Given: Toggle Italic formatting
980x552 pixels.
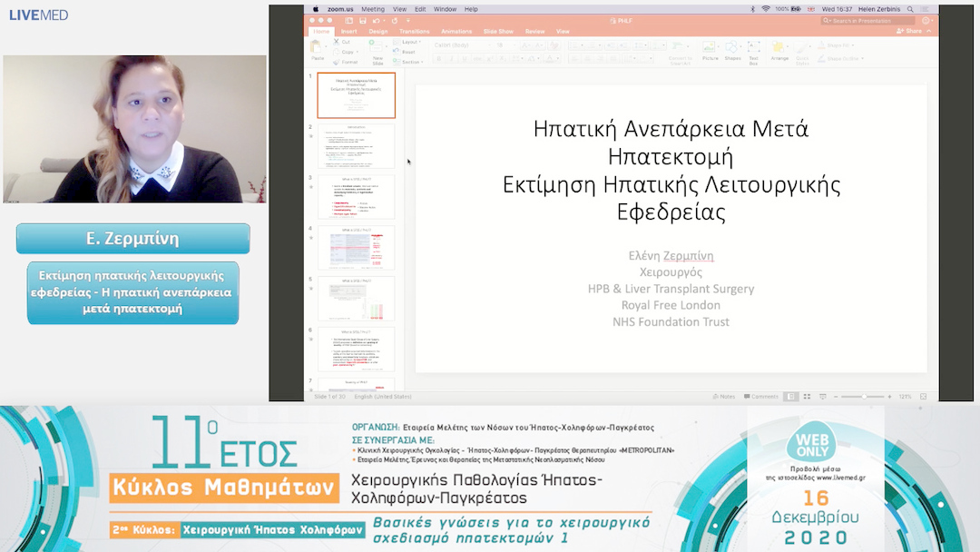Looking at the screenshot, I should click(451, 58).
